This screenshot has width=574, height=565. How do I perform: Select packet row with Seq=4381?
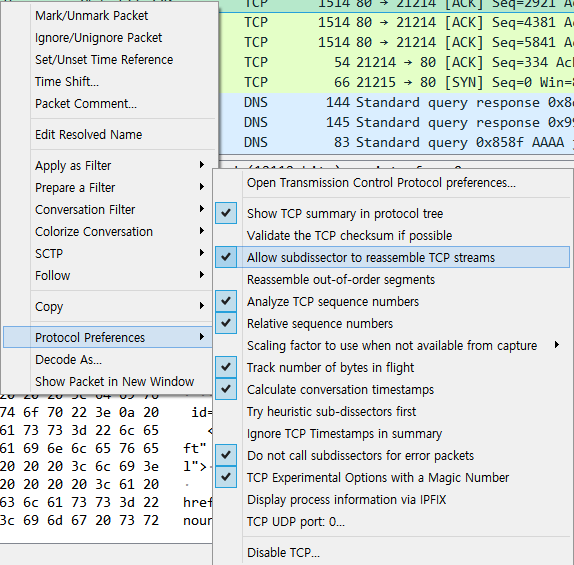click(x=396, y=22)
